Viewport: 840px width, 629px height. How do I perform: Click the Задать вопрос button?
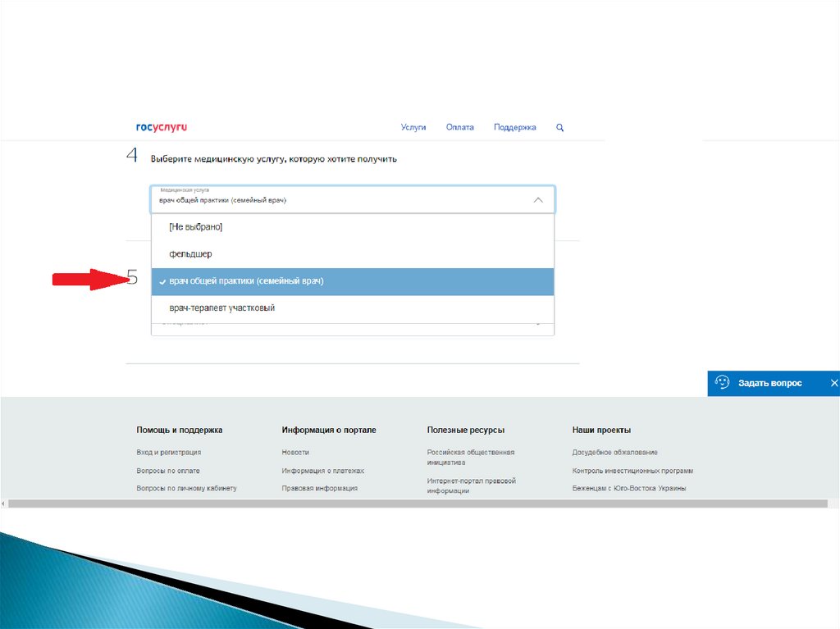[769, 383]
